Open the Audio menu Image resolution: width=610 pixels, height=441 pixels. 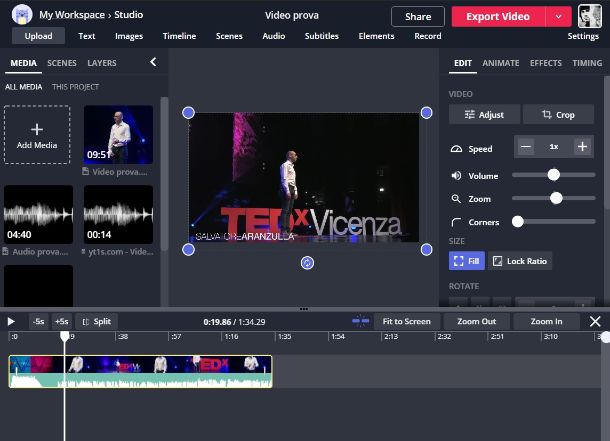tap(273, 36)
